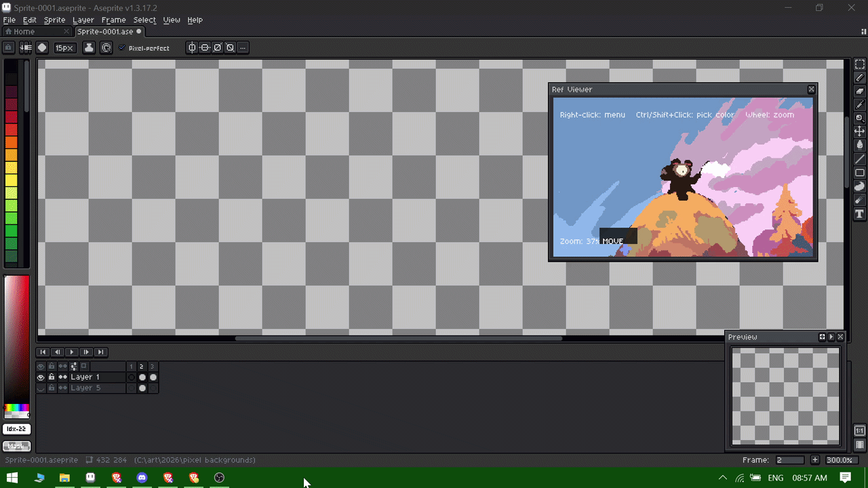Go to the previous frame

click(58, 352)
